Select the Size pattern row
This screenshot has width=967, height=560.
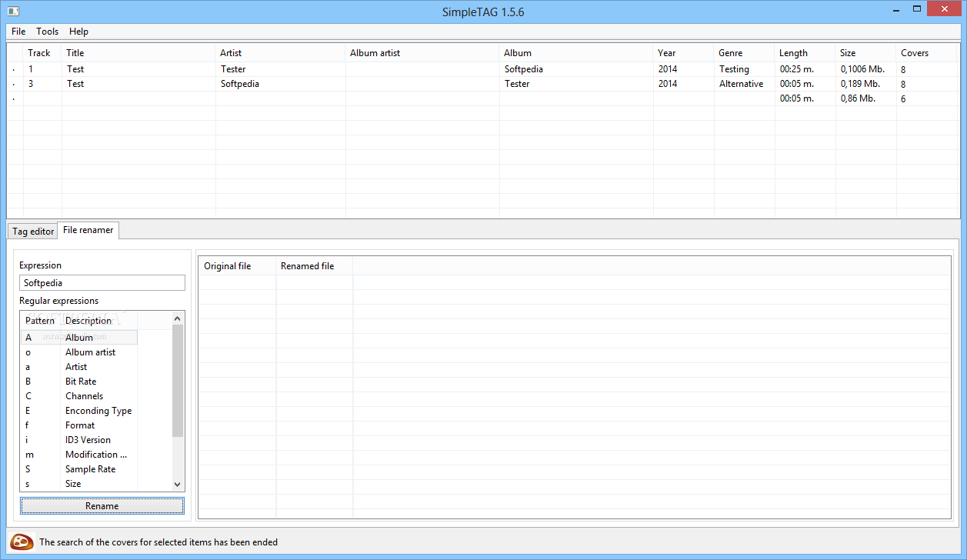78,484
